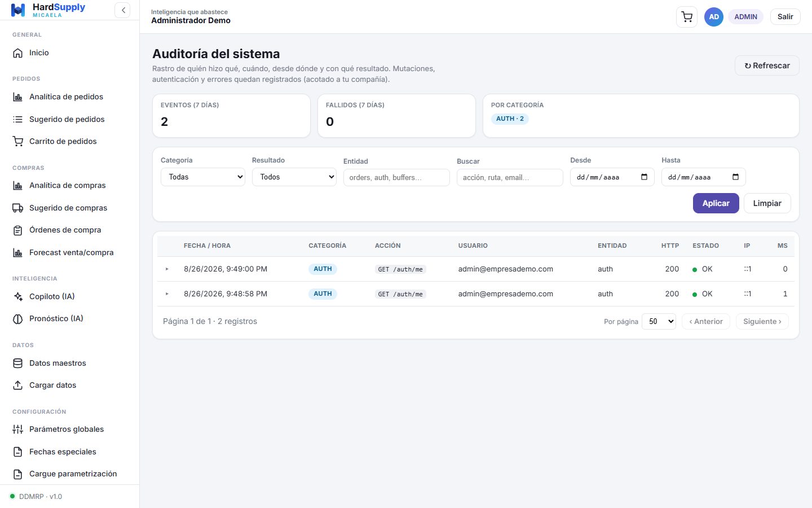Click the Copiloto (IA) sparkle icon

click(18, 296)
